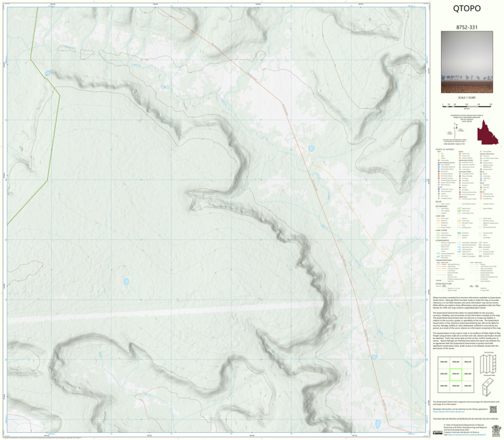Viewport: 504px width, 440px height.
Task: Click the metres scale bar
Action: click(x=467, y=105)
